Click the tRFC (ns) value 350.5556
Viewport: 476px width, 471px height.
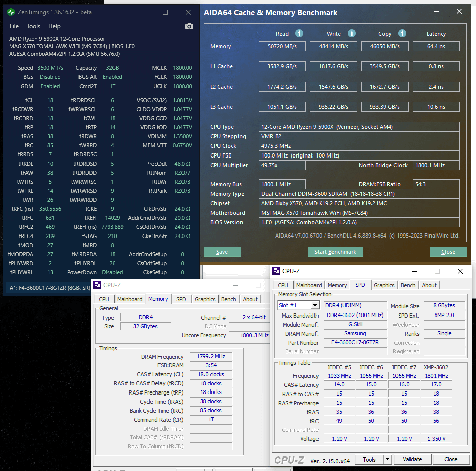point(50,209)
